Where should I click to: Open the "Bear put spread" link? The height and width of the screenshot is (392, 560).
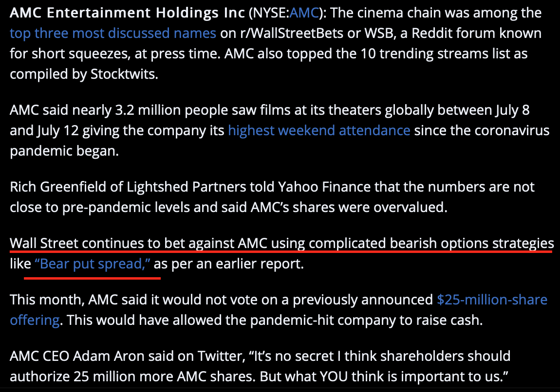[93, 265]
